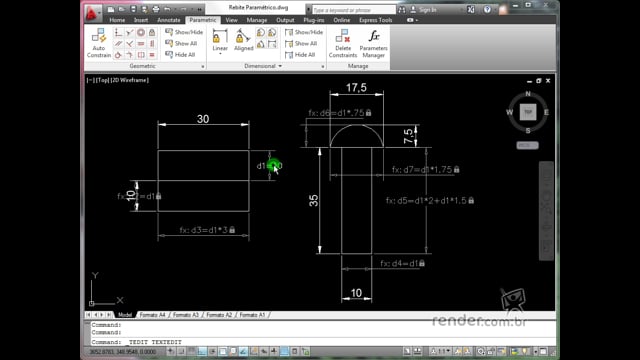640x360 pixels.
Task: Toggle Ortho Mode in status bar
Action: coord(202,351)
